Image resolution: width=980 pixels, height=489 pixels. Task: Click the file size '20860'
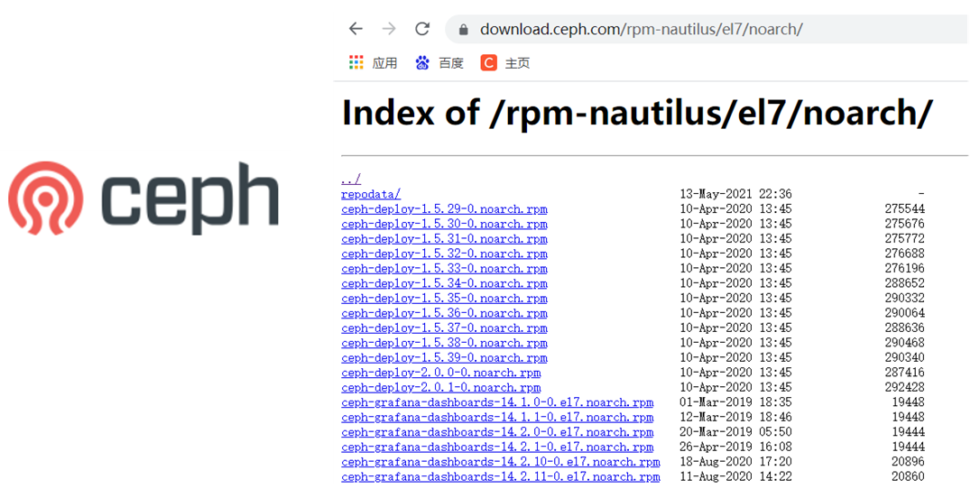[908, 477]
